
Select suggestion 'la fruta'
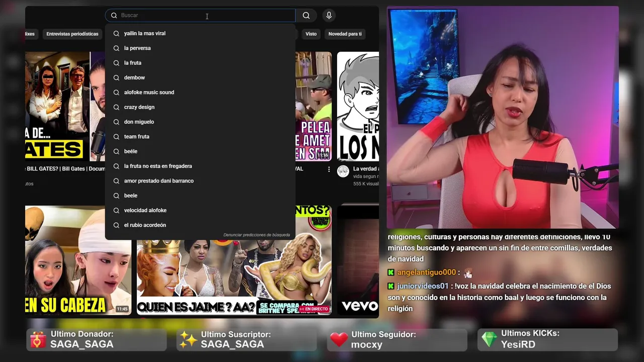[x=200, y=63]
